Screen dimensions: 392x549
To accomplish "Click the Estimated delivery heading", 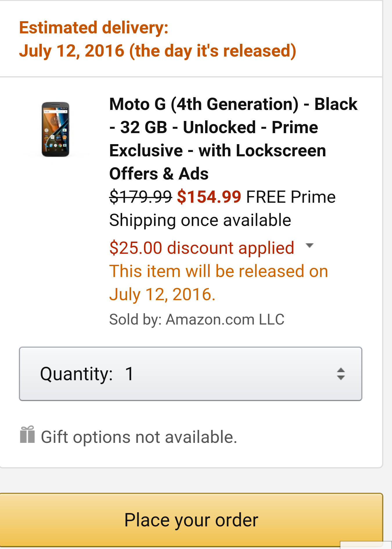I will click(x=94, y=28).
